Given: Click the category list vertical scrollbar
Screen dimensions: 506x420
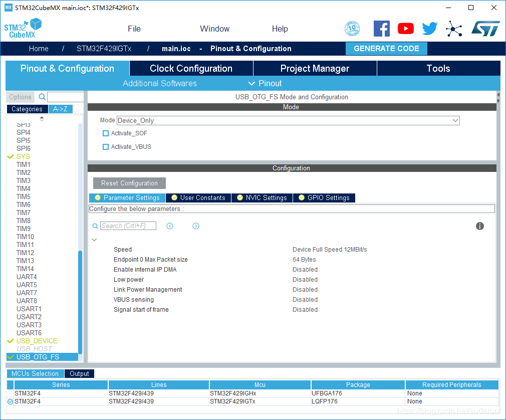Looking at the screenshot, I should 80,302.
